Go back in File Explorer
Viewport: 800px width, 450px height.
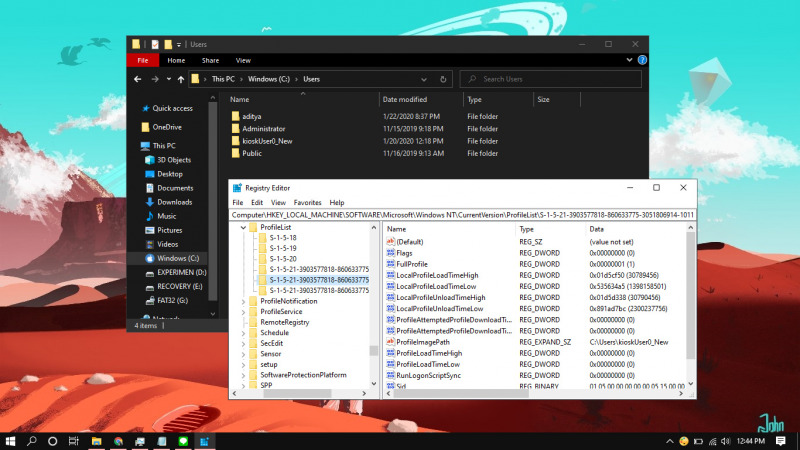[138, 79]
